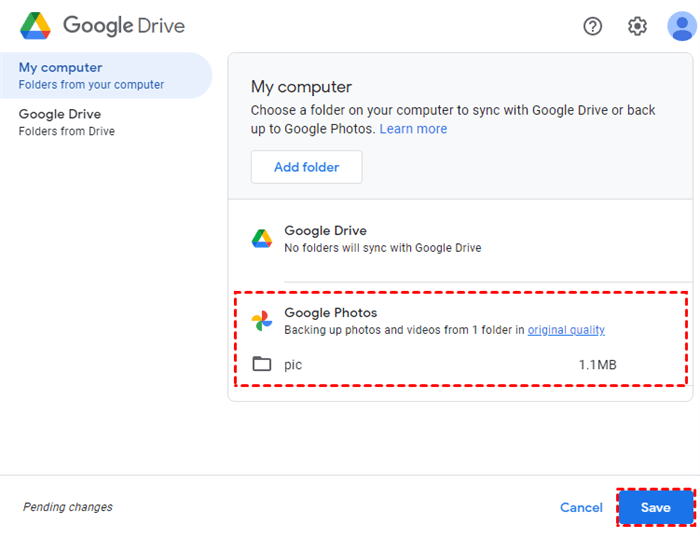Click the Pending changes status text
This screenshot has height=539, width=700.
click(x=68, y=507)
